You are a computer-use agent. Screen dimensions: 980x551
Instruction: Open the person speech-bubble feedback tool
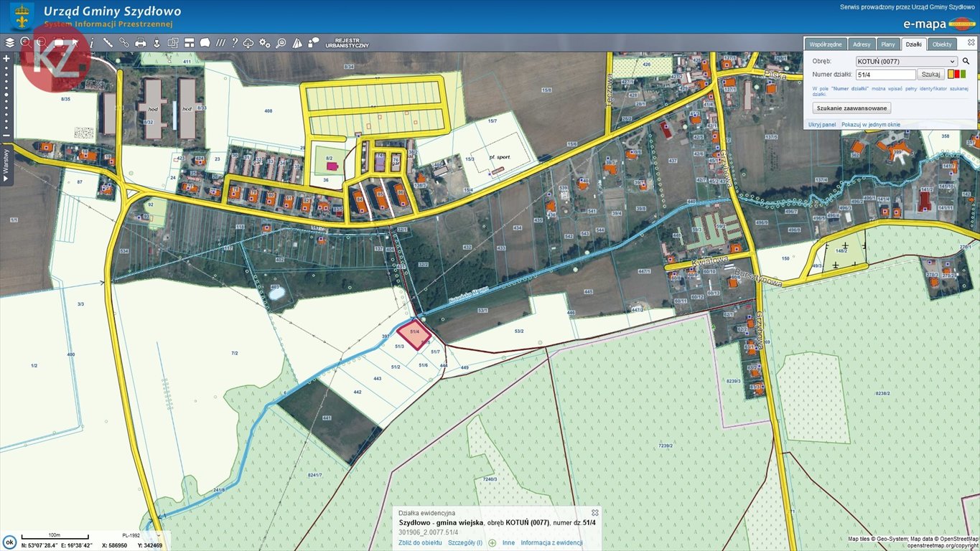point(313,42)
